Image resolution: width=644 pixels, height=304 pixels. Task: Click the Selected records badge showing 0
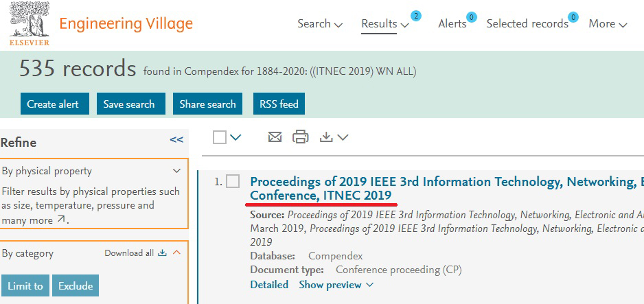[x=573, y=17]
